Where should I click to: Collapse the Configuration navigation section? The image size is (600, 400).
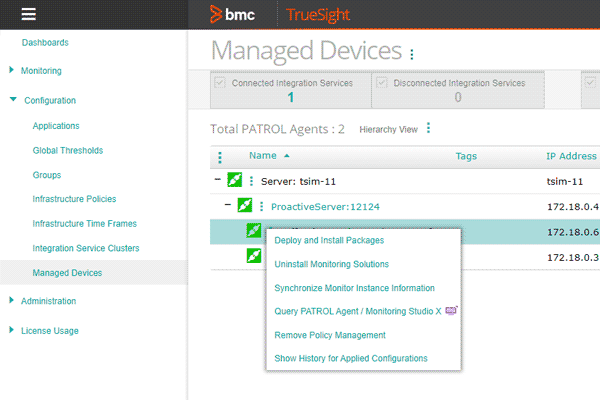(13, 99)
